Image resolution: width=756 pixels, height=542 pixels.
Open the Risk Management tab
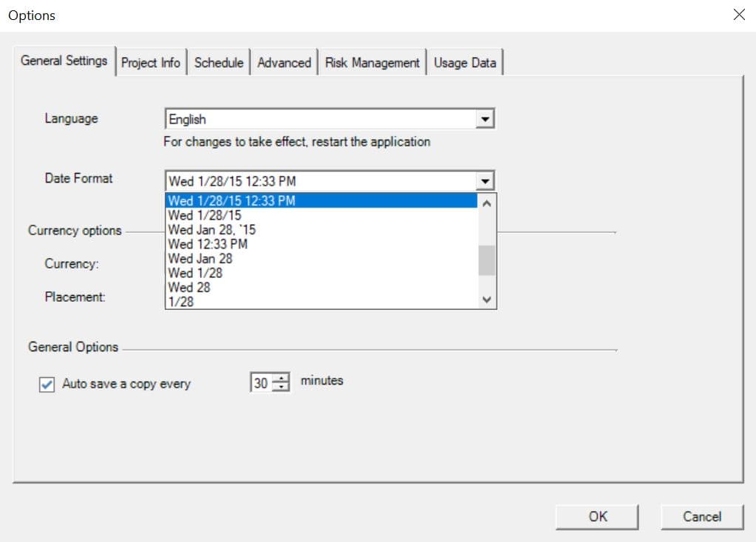pos(372,62)
